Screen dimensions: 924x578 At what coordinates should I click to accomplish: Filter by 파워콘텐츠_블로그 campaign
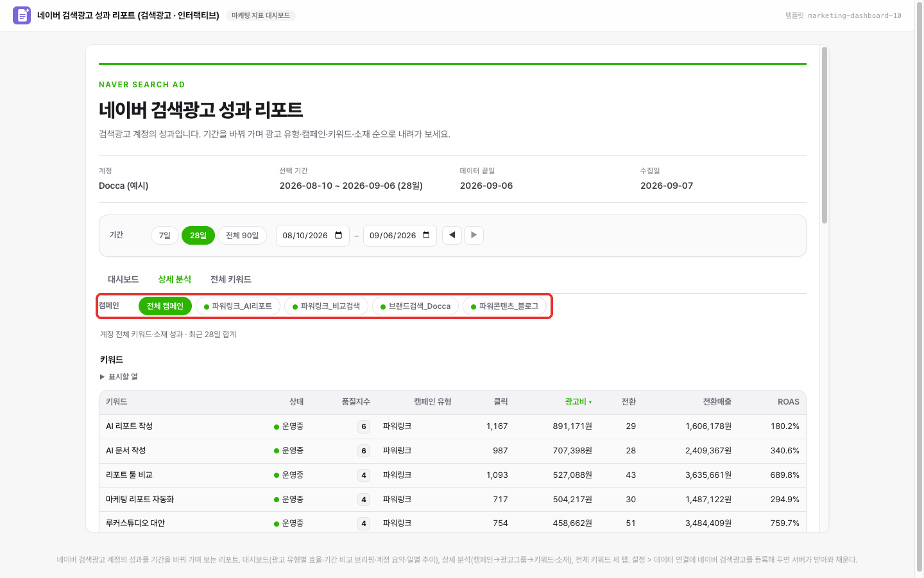point(504,306)
